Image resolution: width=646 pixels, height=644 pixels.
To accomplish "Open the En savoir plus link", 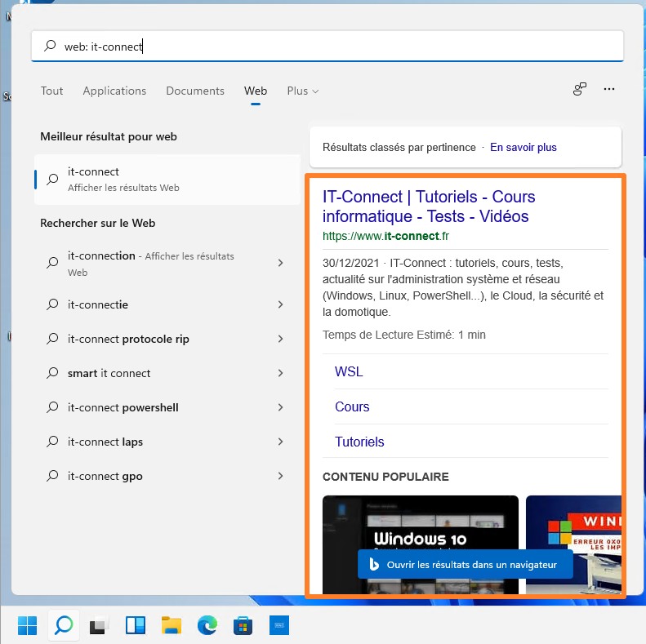I will (523, 148).
